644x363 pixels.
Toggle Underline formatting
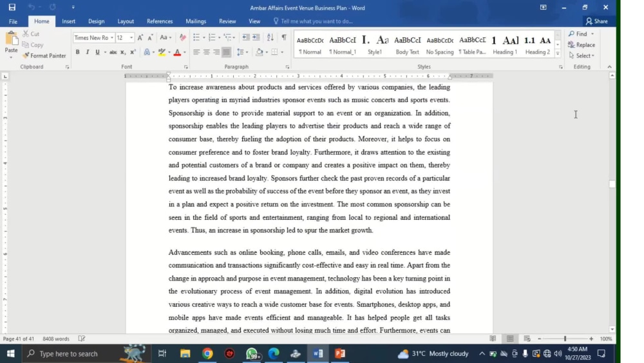[97, 52]
